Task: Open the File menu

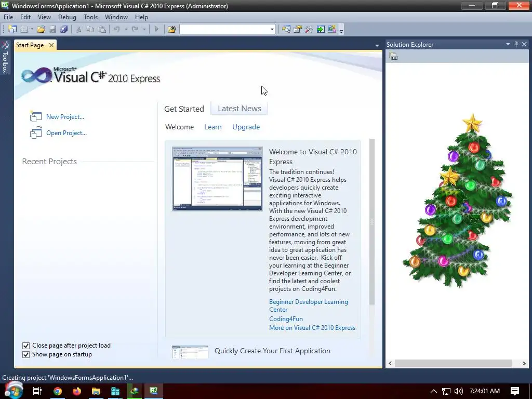Action: point(8,17)
